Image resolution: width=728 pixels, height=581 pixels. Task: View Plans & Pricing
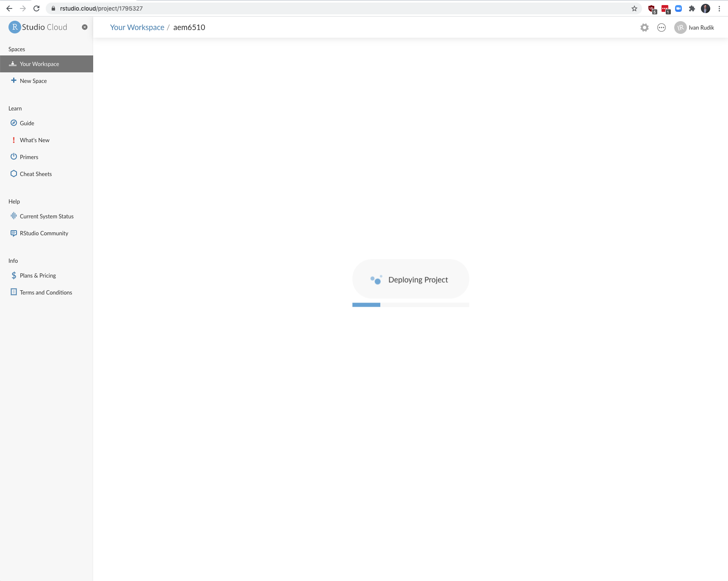38,275
